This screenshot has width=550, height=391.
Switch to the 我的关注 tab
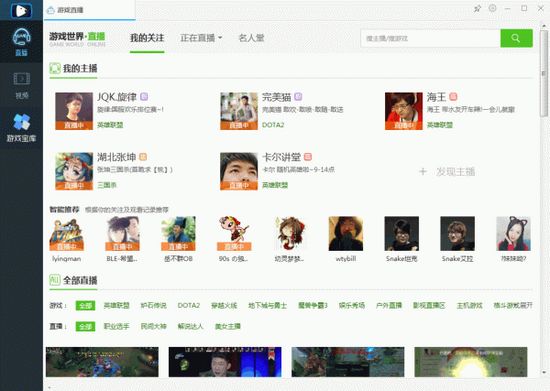[147, 38]
